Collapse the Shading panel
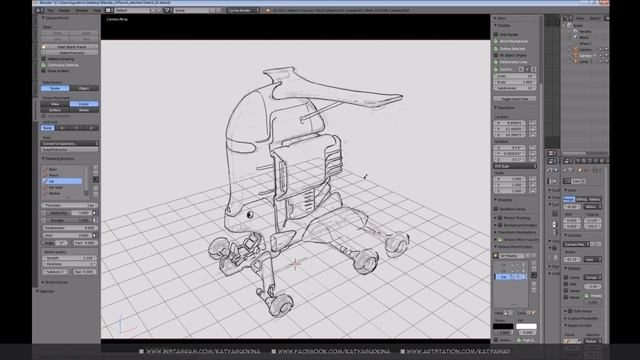Viewport: 640px width, 360px height. (504, 200)
